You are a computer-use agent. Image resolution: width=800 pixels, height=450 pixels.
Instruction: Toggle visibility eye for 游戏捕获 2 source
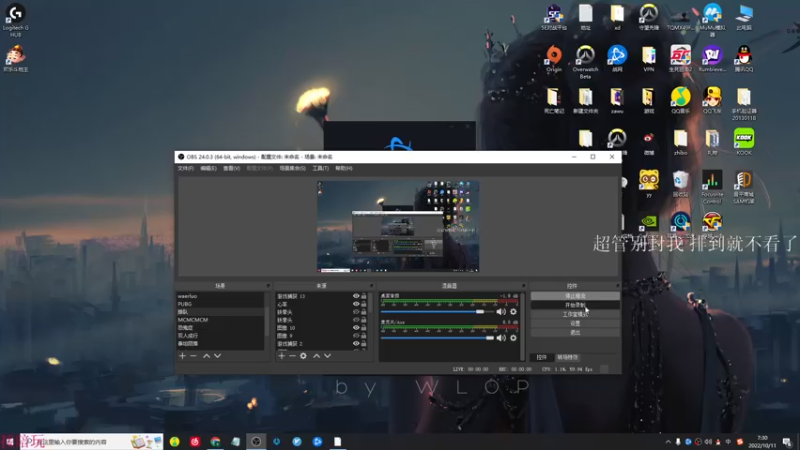[x=356, y=344]
